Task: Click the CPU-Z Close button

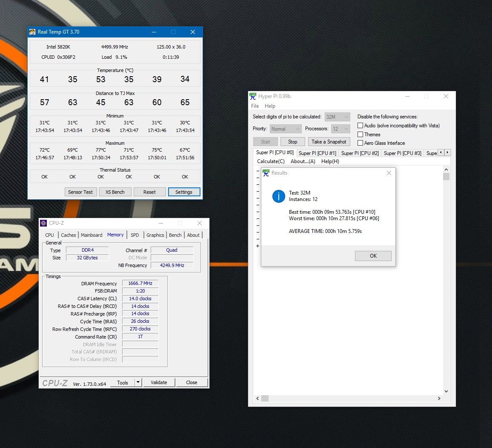Action: click(x=192, y=382)
